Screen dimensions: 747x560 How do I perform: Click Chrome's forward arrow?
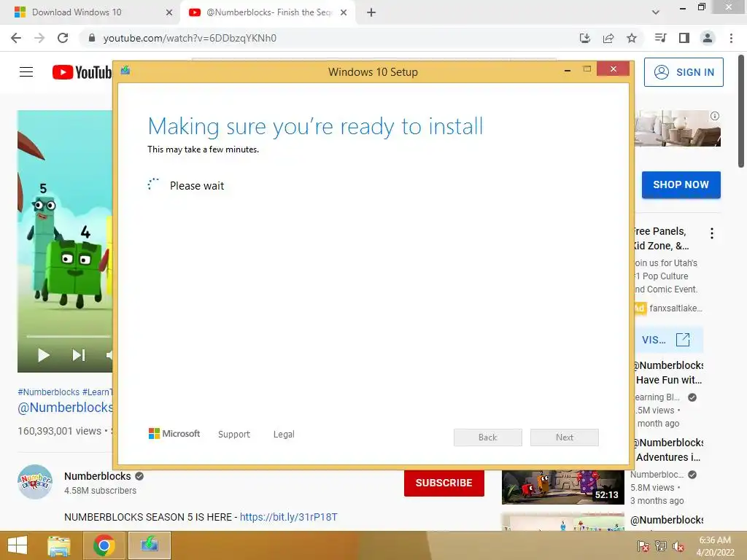point(39,38)
